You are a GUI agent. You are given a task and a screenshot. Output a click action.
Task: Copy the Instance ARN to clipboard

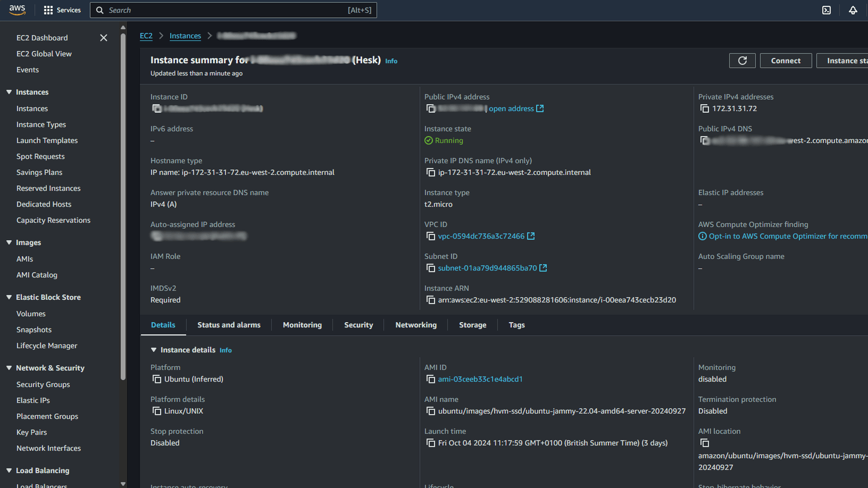point(430,300)
